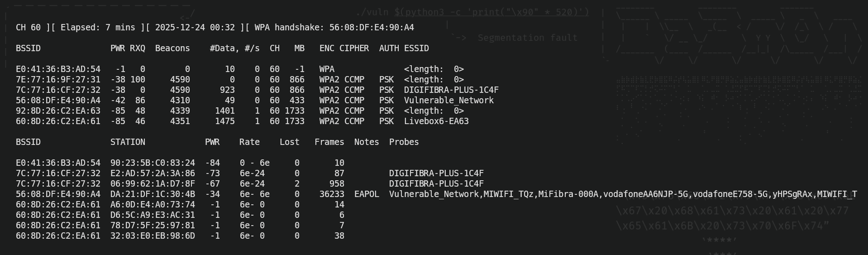This screenshot has height=255, width=868.
Task: Click the Notes column header
Action: tap(367, 142)
